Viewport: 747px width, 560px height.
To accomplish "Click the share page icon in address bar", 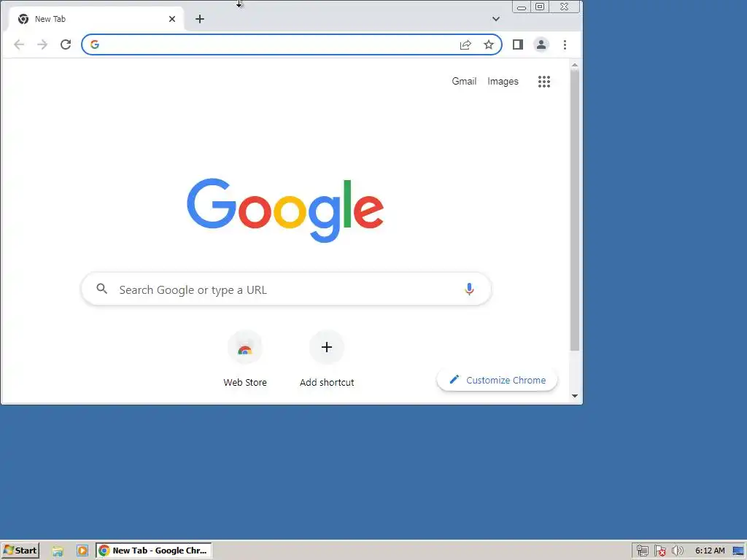I will 465,44.
